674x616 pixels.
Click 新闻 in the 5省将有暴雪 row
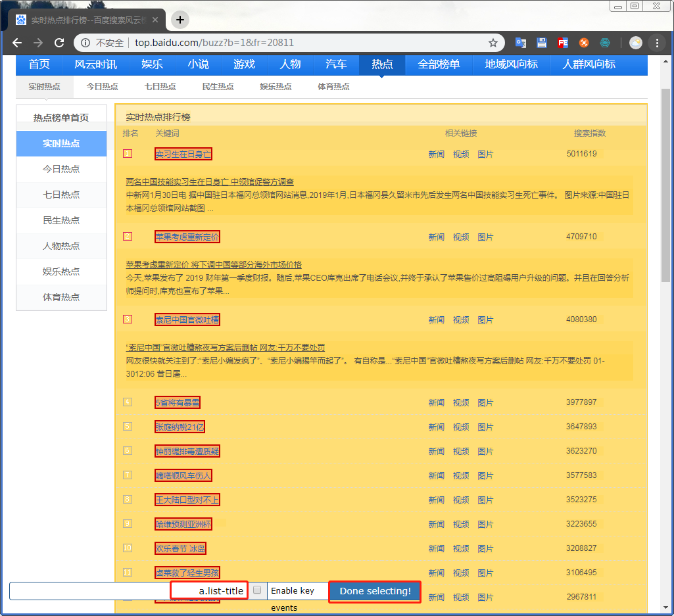click(437, 403)
